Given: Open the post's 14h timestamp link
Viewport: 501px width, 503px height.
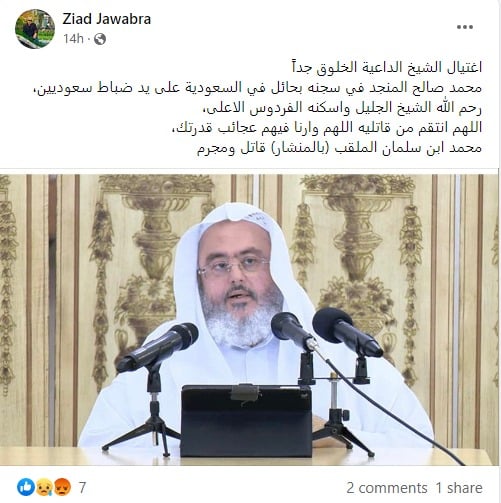Looking at the screenshot, I should 73,39.
